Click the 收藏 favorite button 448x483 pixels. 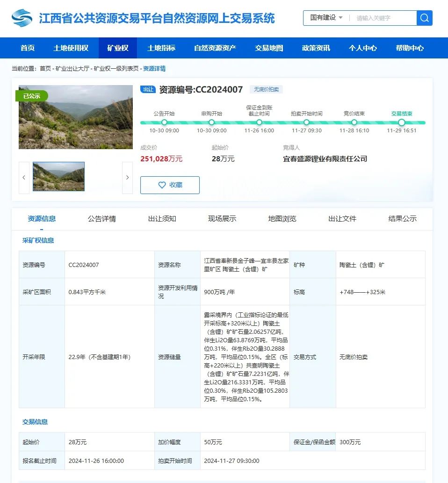tap(170, 185)
